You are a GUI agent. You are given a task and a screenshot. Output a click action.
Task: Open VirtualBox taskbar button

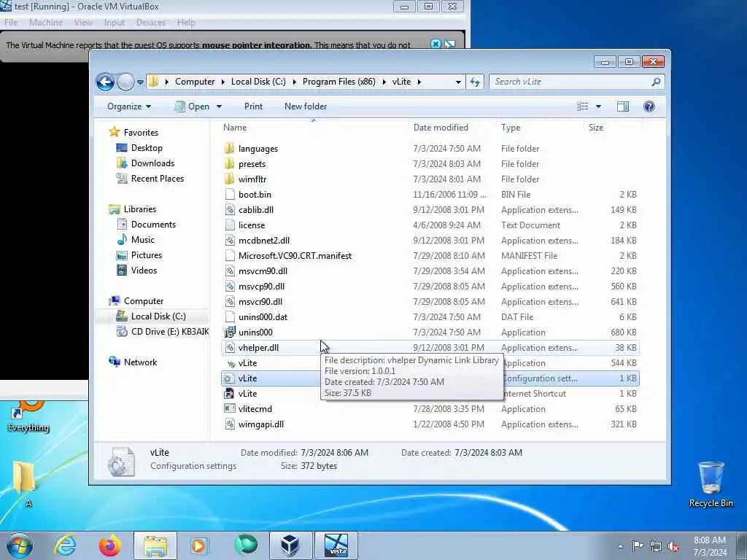pyautogui.click(x=290, y=545)
